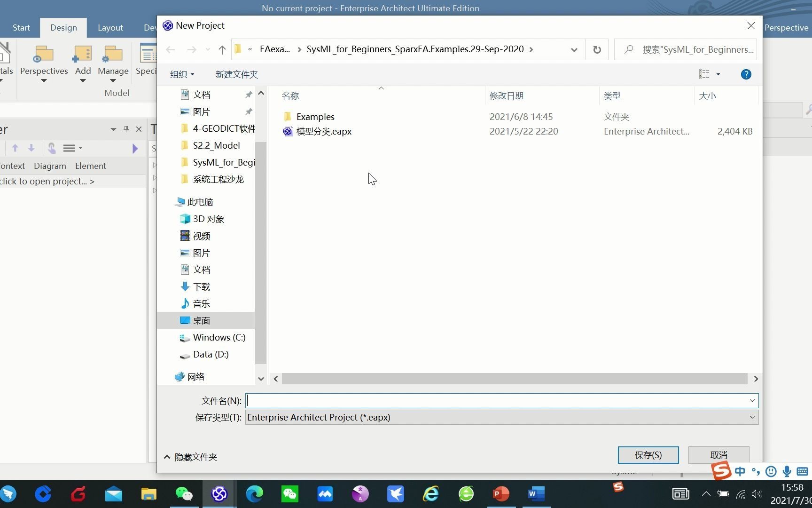Click the 保存(S) button
812x508 pixels.
pyautogui.click(x=648, y=455)
